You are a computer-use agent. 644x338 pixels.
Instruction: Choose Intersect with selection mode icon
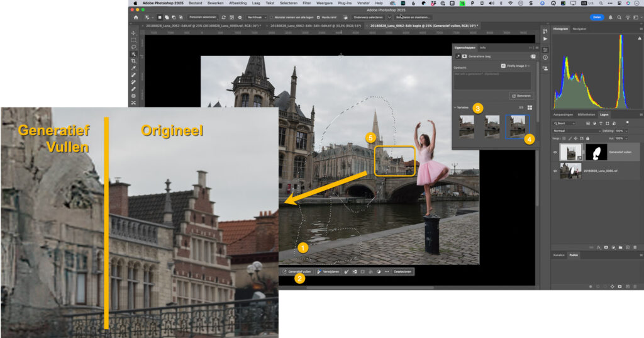(x=180, y=17)
